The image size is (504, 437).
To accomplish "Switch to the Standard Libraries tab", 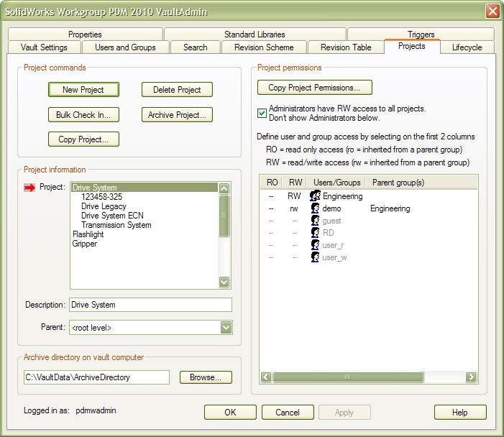I will pos(255,34).
